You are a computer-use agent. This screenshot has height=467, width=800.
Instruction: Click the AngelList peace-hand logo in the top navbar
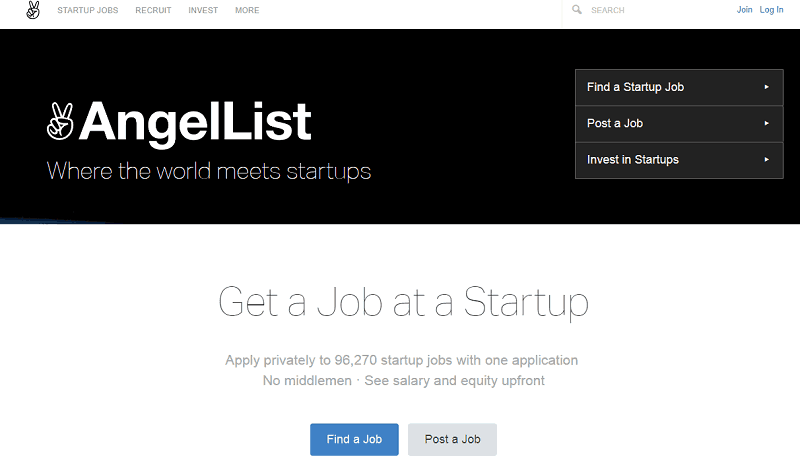[33, 11]
